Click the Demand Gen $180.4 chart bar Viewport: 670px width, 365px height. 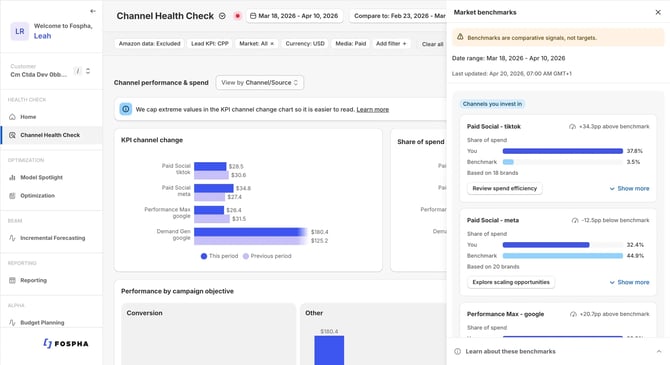pyautogui.click(x=251, y=232)
